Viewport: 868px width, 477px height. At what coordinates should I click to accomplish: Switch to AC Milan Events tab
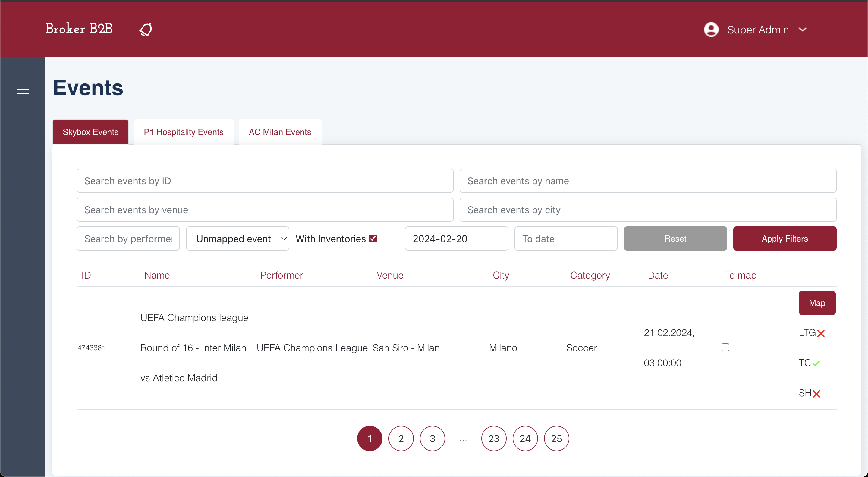[280, 132]
